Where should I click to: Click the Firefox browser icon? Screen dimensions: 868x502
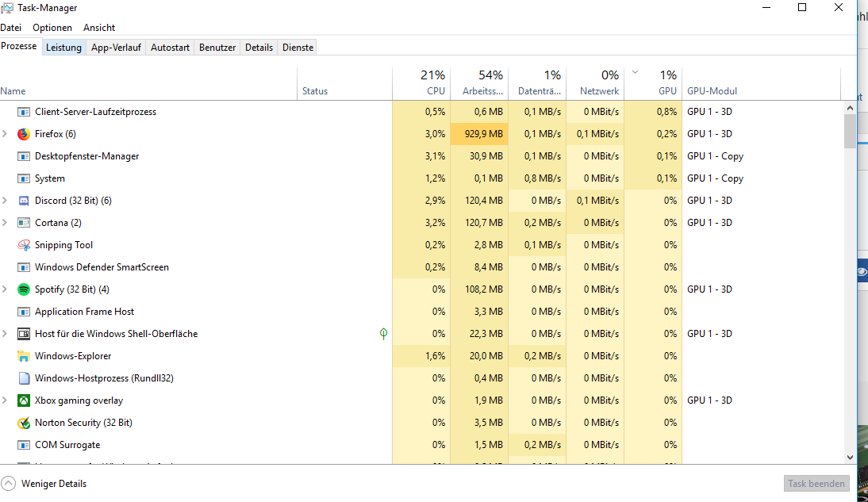(23, 134)
